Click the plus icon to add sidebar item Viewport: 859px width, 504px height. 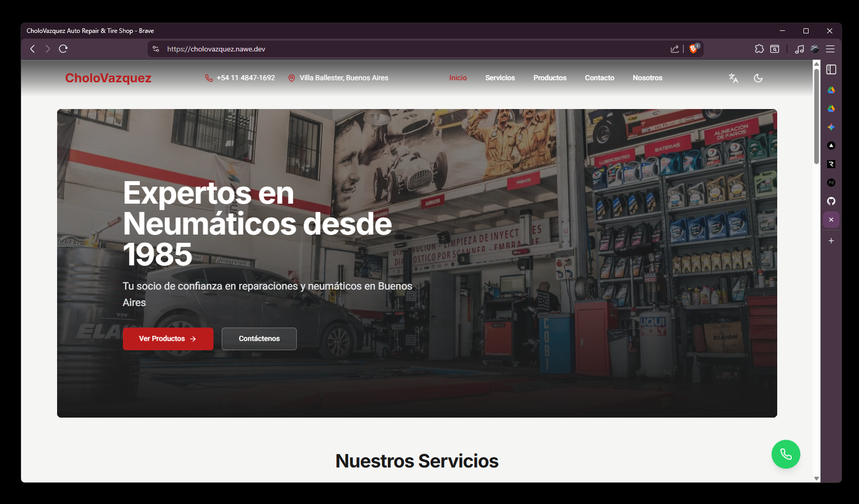tap(831, 241)
